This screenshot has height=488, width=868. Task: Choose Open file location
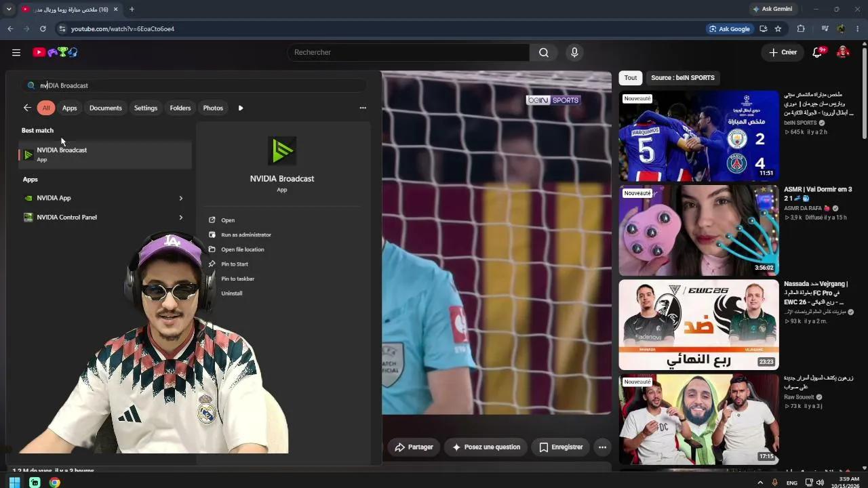(x=242, y=249)
